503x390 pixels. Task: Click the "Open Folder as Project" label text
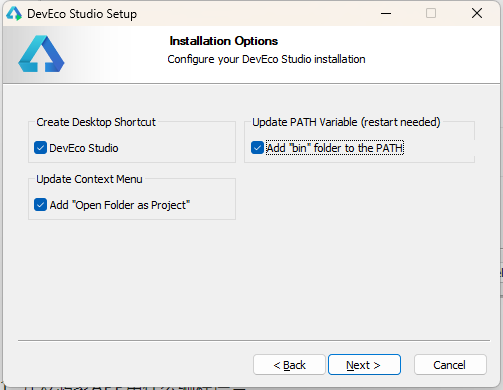click(x=120, y=205)
